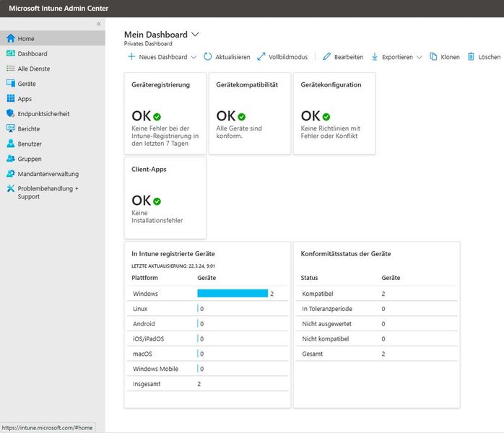Click the Bearbeiten pencil icon
Viewport: 504px width, 433px height.
(326, 56)
